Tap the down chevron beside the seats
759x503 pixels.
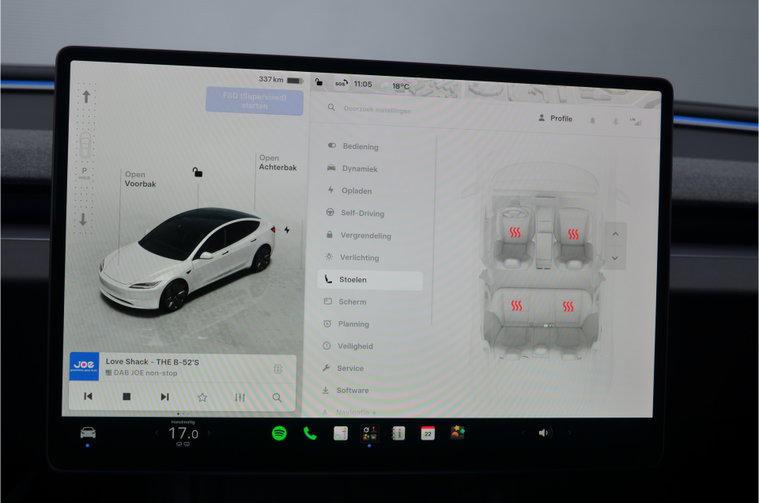(x=615, y=258)
